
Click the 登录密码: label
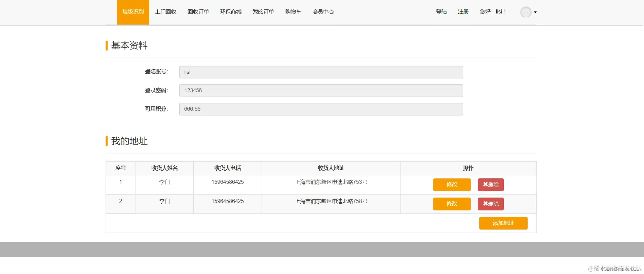[x=156, y=91]
